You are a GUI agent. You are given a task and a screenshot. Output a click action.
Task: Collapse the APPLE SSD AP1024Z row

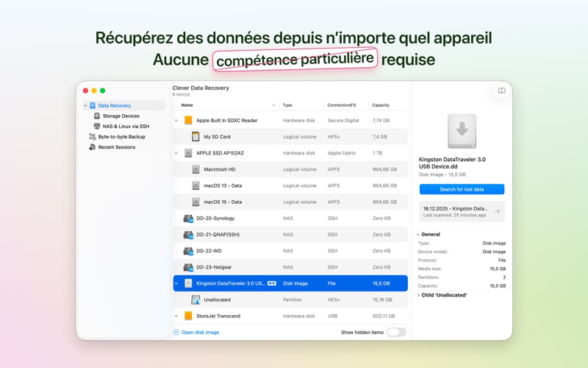click(x=176, y=153)
